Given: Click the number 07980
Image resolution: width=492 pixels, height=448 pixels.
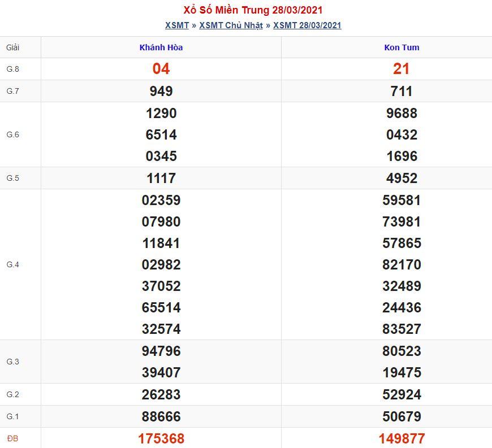Looking at the screenshot, I should click(x=161, y=221).
